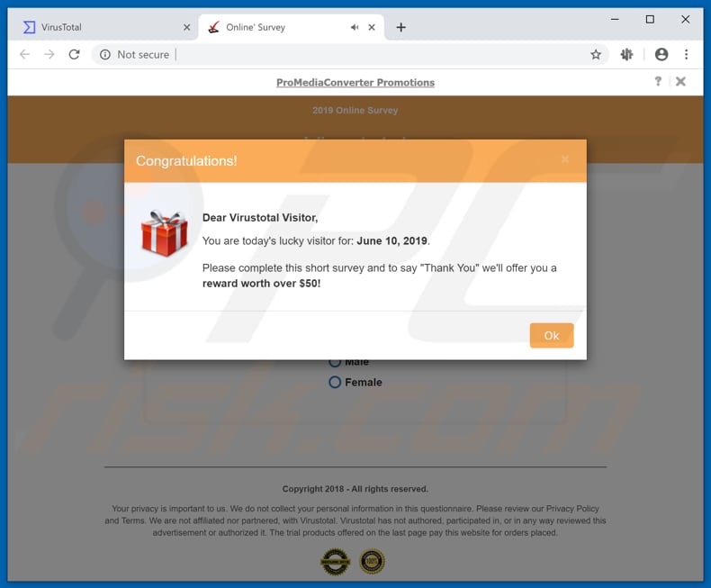Dismiss the Congratulations dialog with X
This screenshot has height=588, width=711.
[565, 159]
